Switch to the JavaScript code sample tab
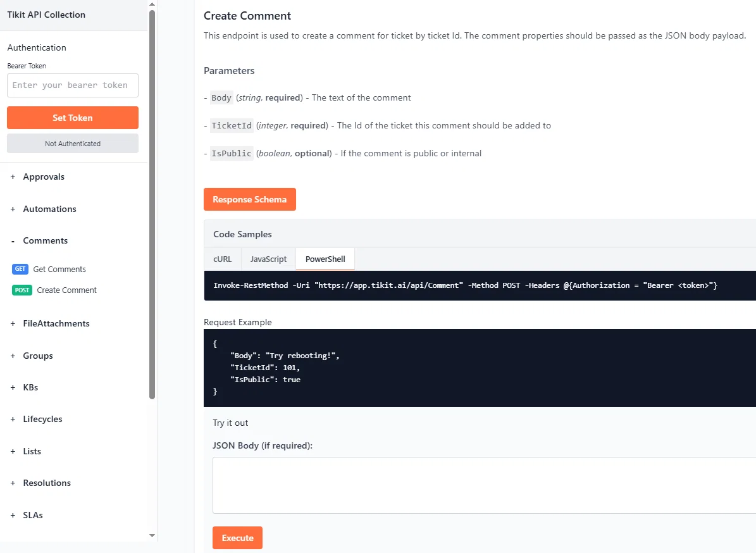This screenshot has width=756, height=553. point(268,259)
